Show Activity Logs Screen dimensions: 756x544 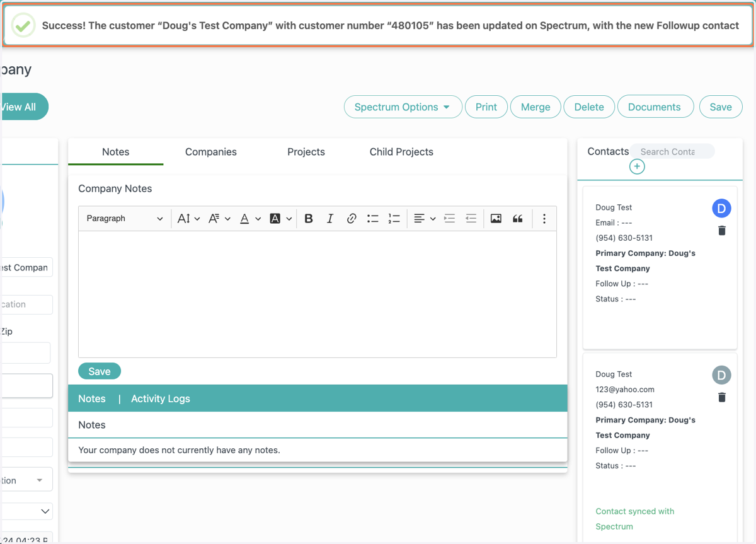[x=161, y=399]
